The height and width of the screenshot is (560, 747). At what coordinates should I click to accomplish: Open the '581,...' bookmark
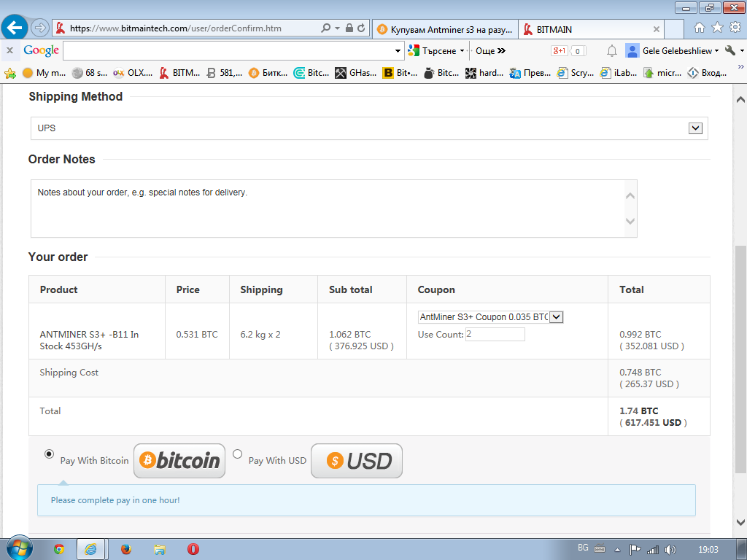tap(225, 73)
